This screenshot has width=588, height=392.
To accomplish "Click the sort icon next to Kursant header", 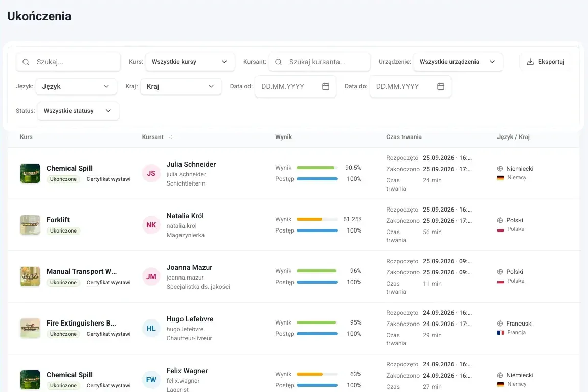I will click(171, 137).
